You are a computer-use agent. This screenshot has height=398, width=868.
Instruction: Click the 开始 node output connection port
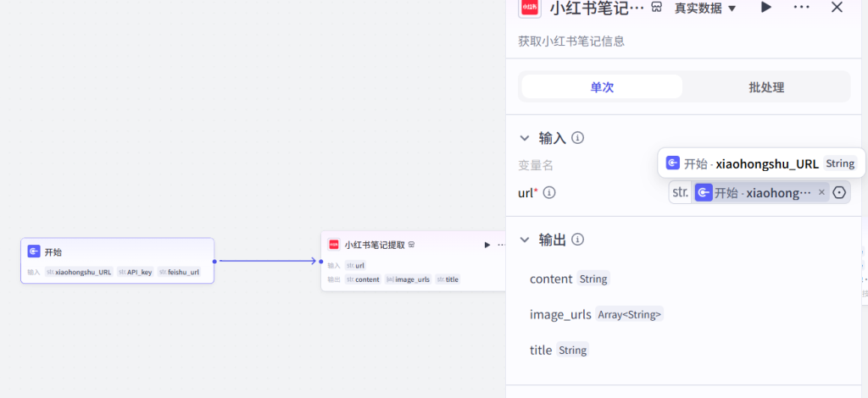pyautogui.click(x=214, y=262)
